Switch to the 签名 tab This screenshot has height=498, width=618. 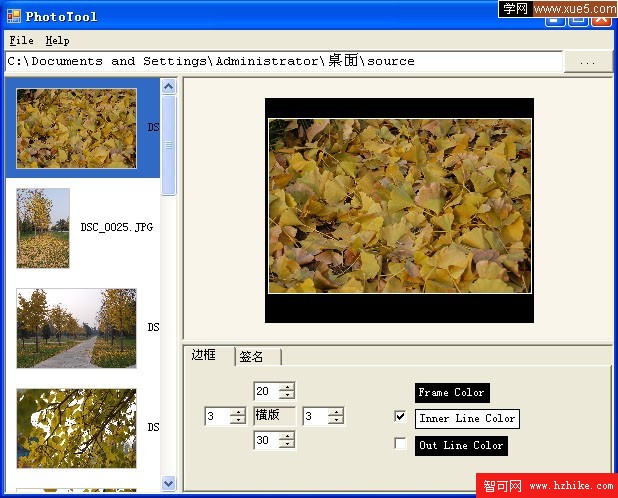pyautogui.click(x=258, y=357)
